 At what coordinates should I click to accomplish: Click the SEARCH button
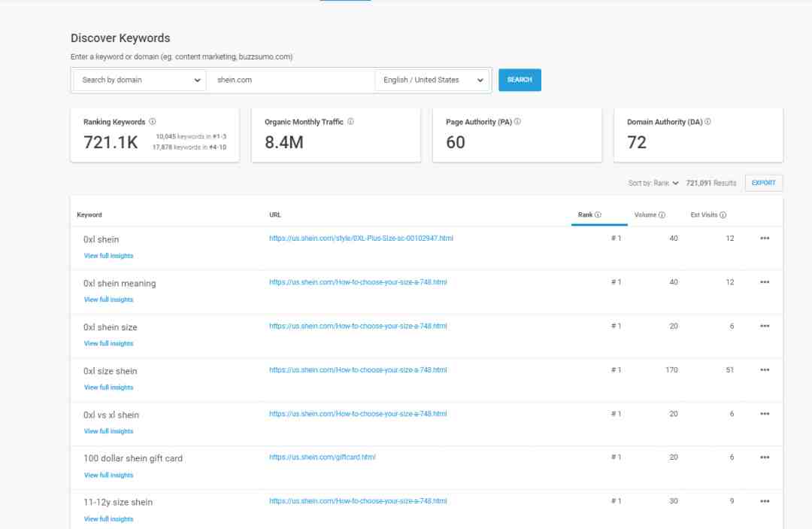[x=520, y=80]
